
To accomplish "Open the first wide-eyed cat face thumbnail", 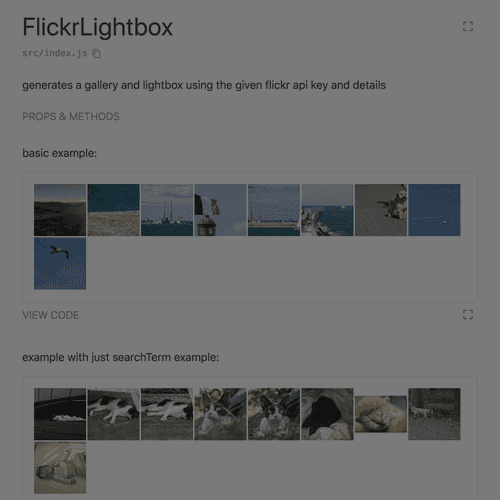I will (221, 414).
